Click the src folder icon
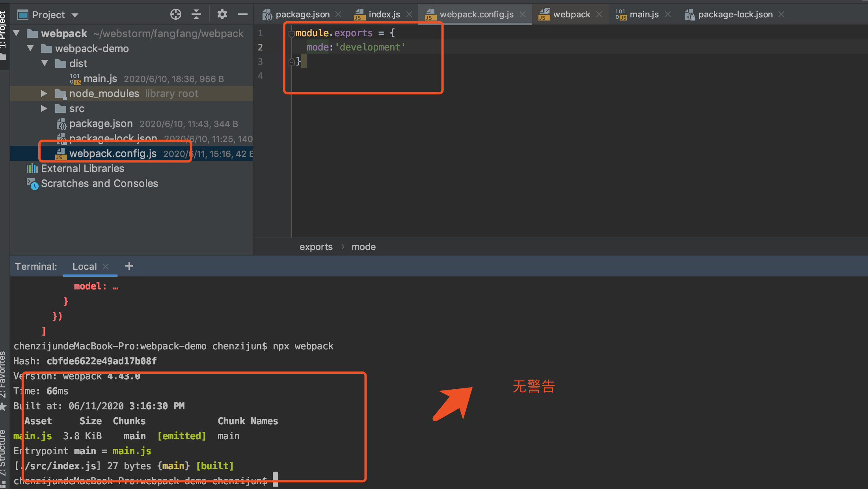The width and height of the screenshot is (868, 489). (x=61, y=108)
